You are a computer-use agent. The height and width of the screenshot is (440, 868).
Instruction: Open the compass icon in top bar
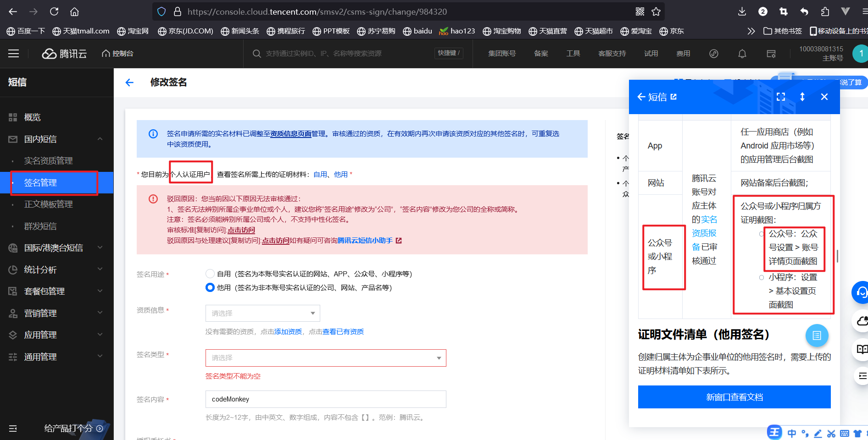pos(714,54)
